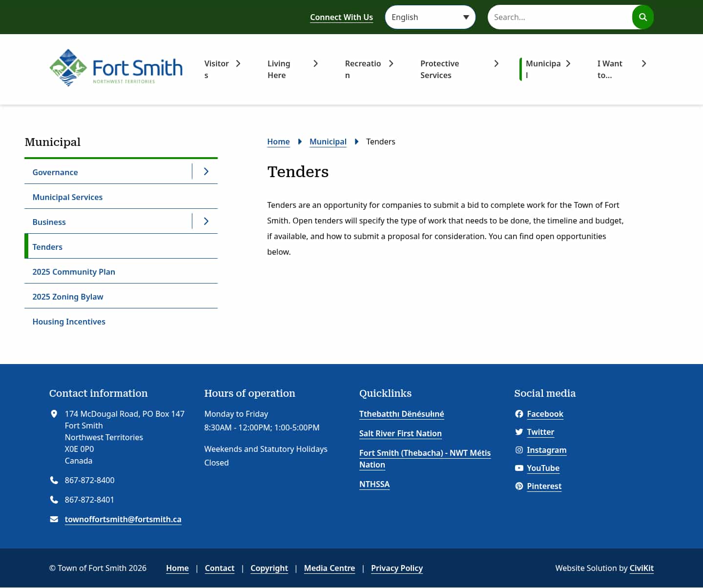Viewport: 703px width, 588px height.
Task: Open the Protective Services menu
Action: click(440, 69)
